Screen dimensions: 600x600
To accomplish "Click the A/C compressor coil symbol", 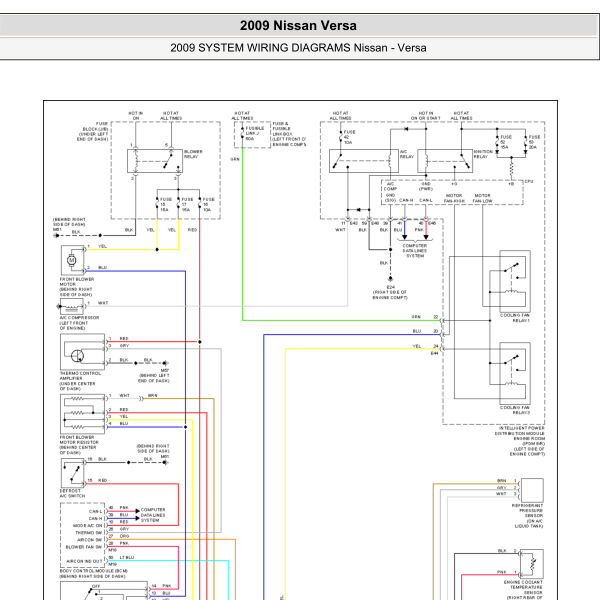I will tap(72, 306).
